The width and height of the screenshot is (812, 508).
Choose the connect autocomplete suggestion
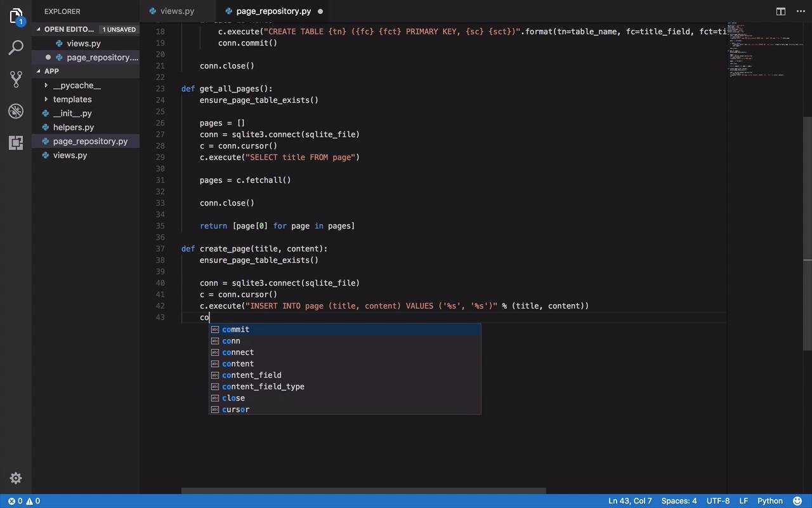(345, 352)
